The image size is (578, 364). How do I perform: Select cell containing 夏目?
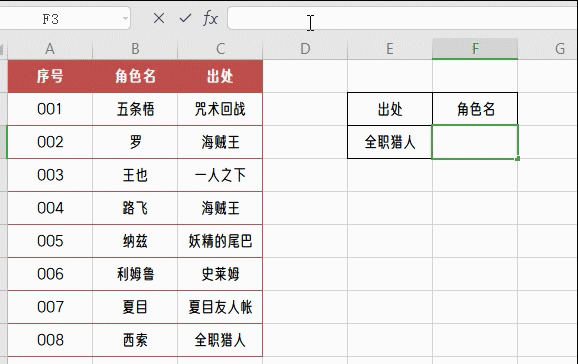click(x=135, y=307)
